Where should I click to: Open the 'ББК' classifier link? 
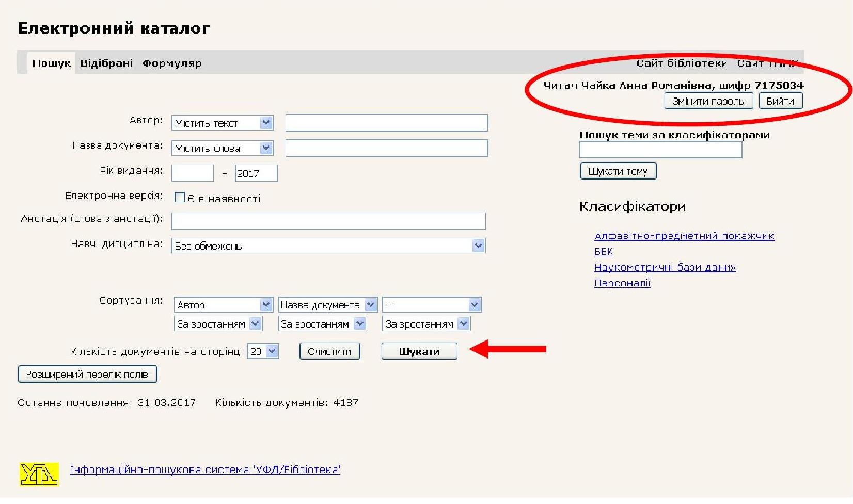604,252
